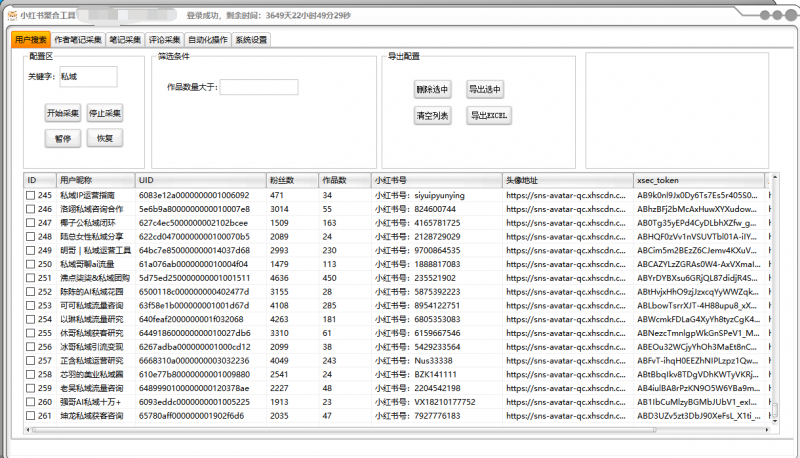Click horizontal scrollbar right arrow

[767, 430]
